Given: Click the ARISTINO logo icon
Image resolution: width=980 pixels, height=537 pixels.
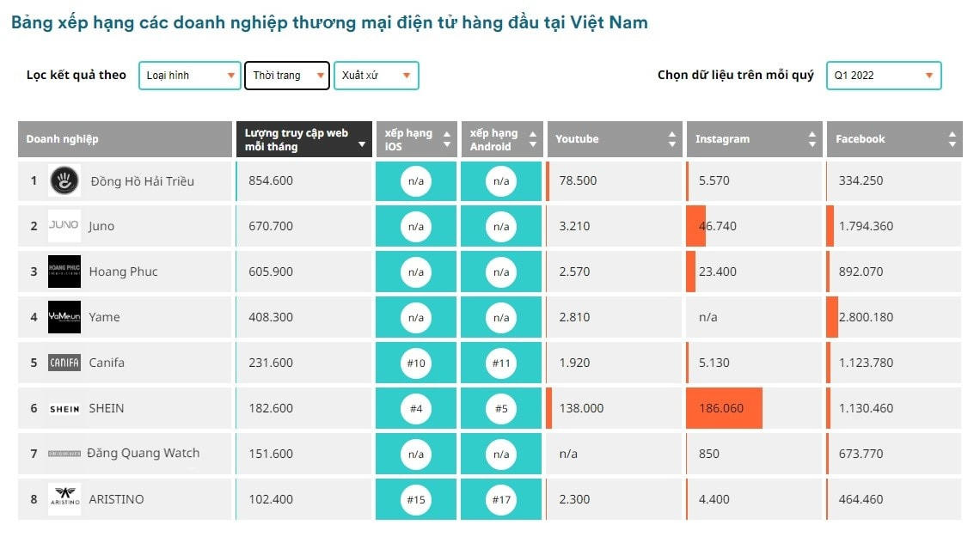Looking at the screenshot, I should coord(64,499).
